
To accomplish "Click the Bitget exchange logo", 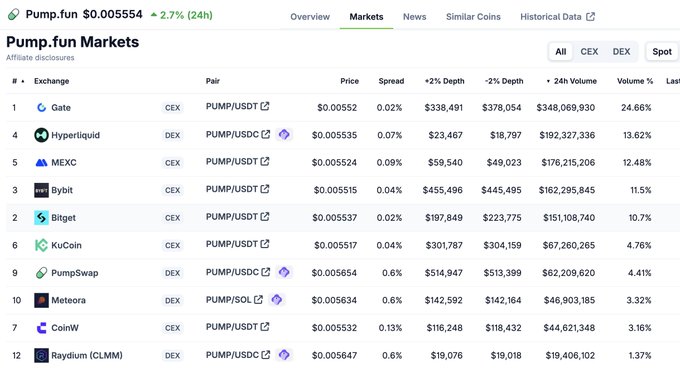I will 41,218.
